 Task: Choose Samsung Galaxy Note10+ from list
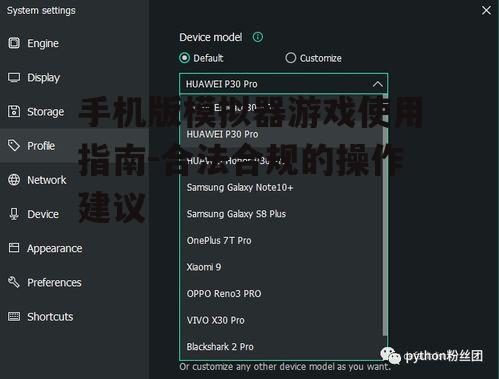click(281, 187)
